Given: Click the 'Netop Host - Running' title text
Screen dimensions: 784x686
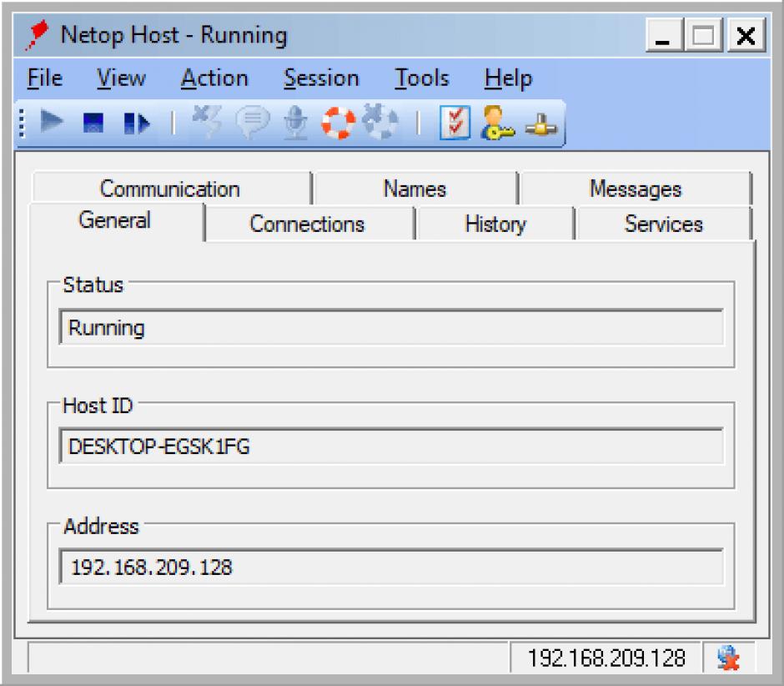Looking at the screenshot, I should (174, 35).
